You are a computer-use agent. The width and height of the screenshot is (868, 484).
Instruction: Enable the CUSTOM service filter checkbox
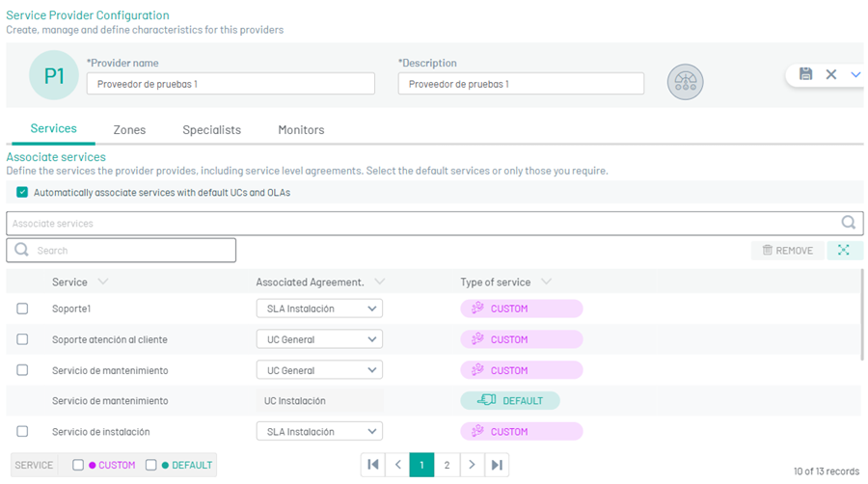[x=78, y=465]
